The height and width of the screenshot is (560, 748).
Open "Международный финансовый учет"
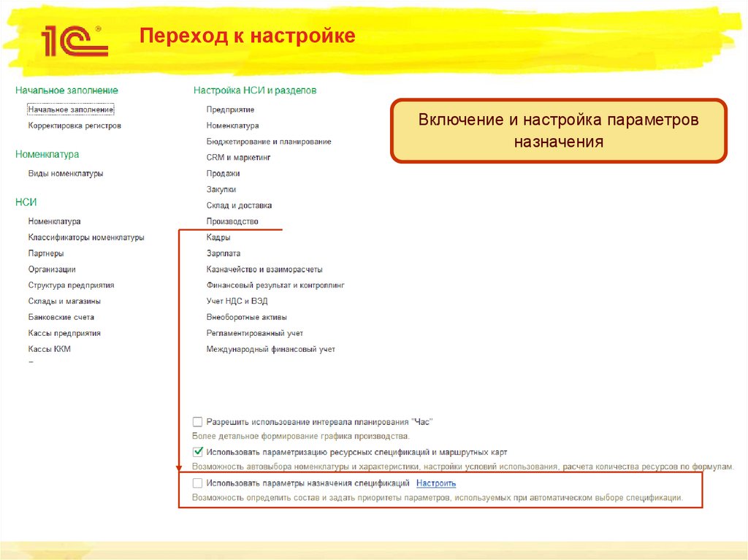271,349
